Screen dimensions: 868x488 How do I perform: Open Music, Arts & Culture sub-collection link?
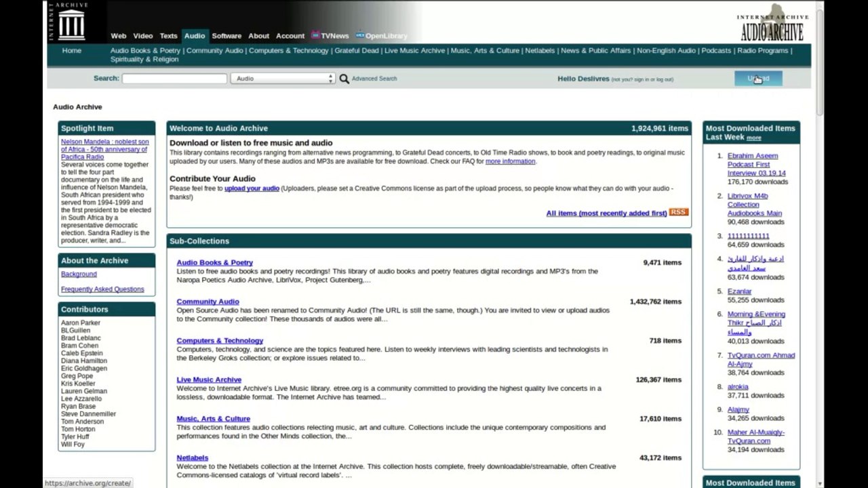click(213, 419)
